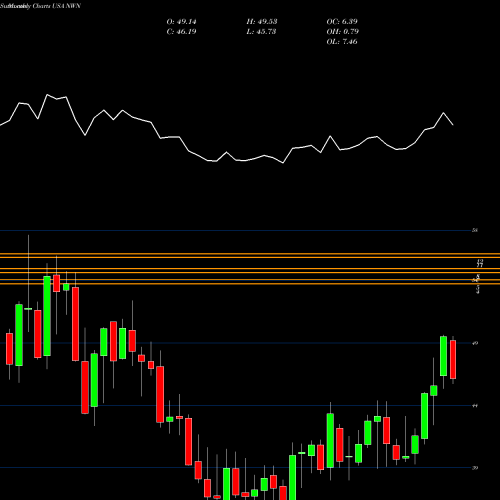Select the 'OC: 6.39' readout
The image size is (500, 500).
click(342, 22)
